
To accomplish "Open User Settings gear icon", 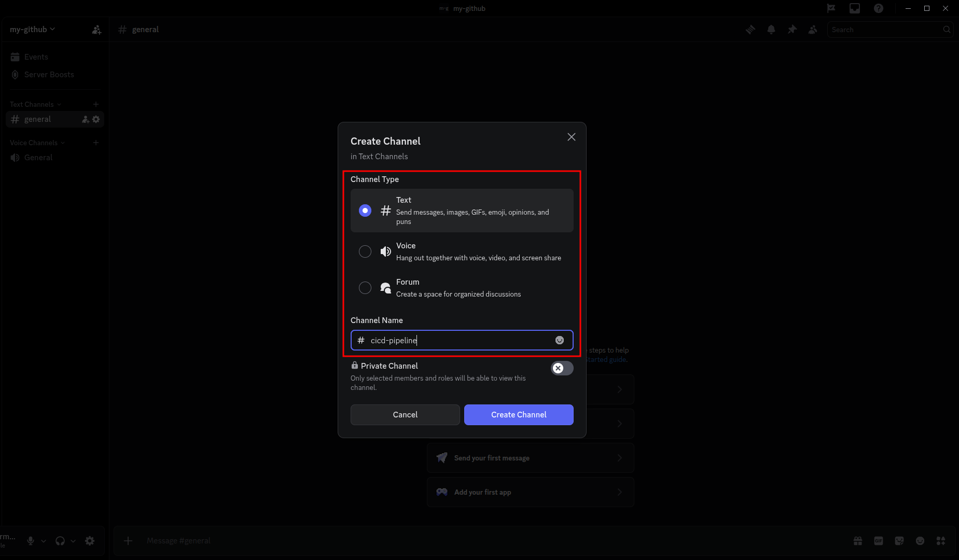I will click(x=90, y=541).
